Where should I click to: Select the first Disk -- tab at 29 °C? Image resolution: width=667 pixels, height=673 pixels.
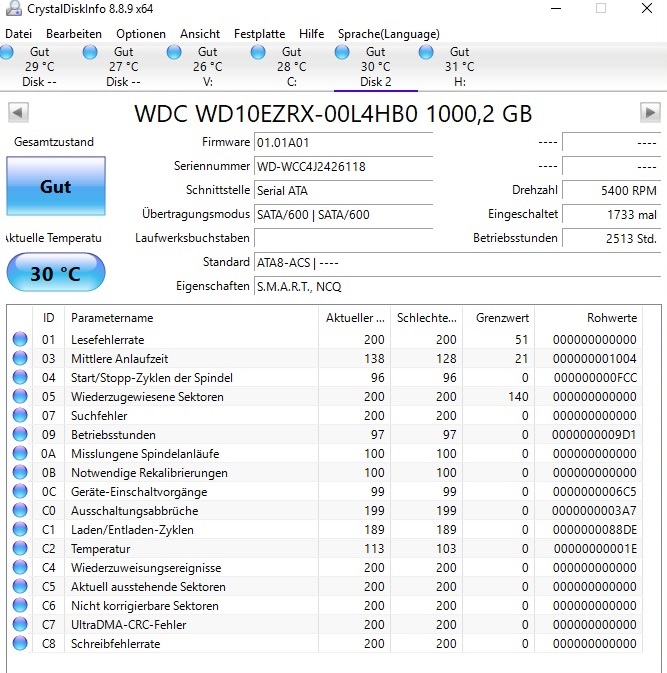coord(39,67)
